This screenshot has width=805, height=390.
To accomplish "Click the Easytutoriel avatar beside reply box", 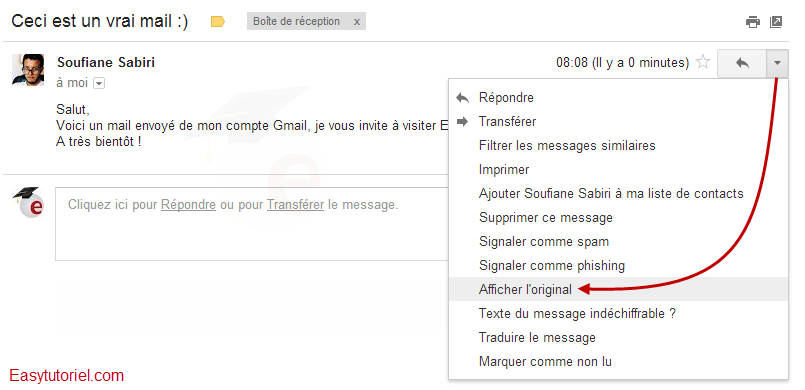I will (x=29, y=203).
